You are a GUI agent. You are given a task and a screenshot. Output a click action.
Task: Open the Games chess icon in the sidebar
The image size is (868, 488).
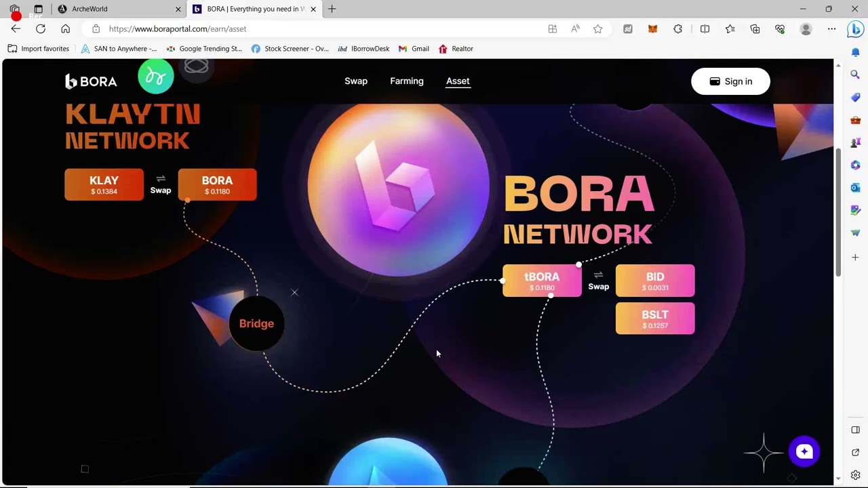coord(855,143)
